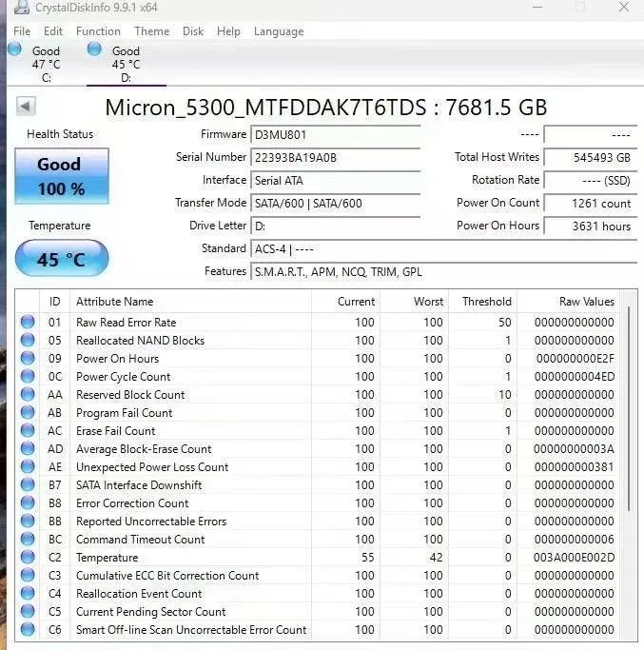Screen dimensions: 644x650
Task: Open the Help menu
Action: [228, 31]
